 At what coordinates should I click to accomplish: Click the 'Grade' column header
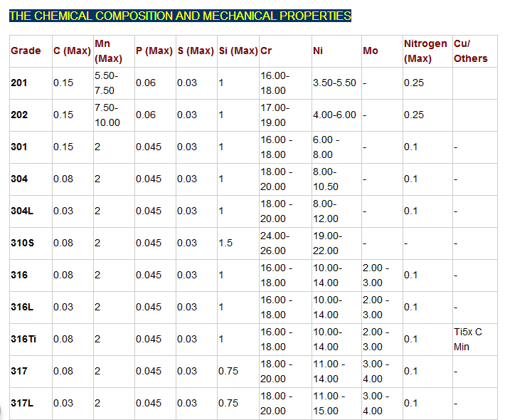(x=26, y=51)
